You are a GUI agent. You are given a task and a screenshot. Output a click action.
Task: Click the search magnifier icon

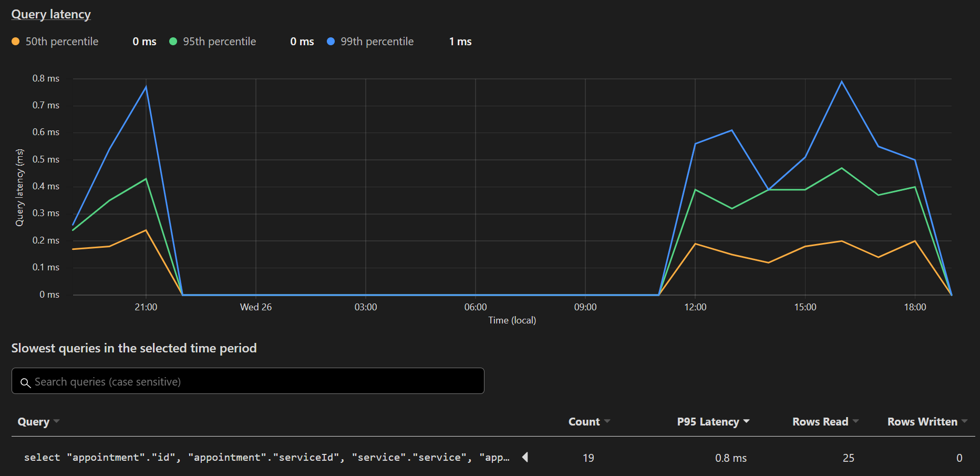click(x=25, y=382)
